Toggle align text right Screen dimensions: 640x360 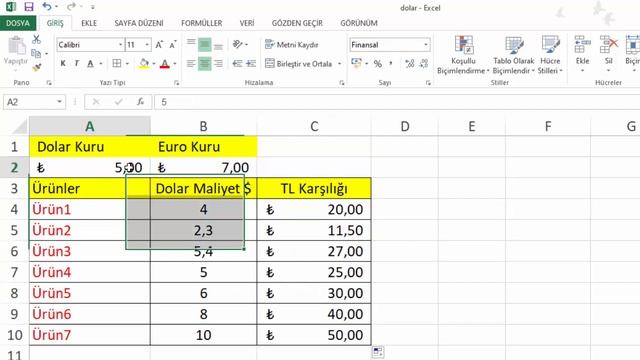(218, 64)
